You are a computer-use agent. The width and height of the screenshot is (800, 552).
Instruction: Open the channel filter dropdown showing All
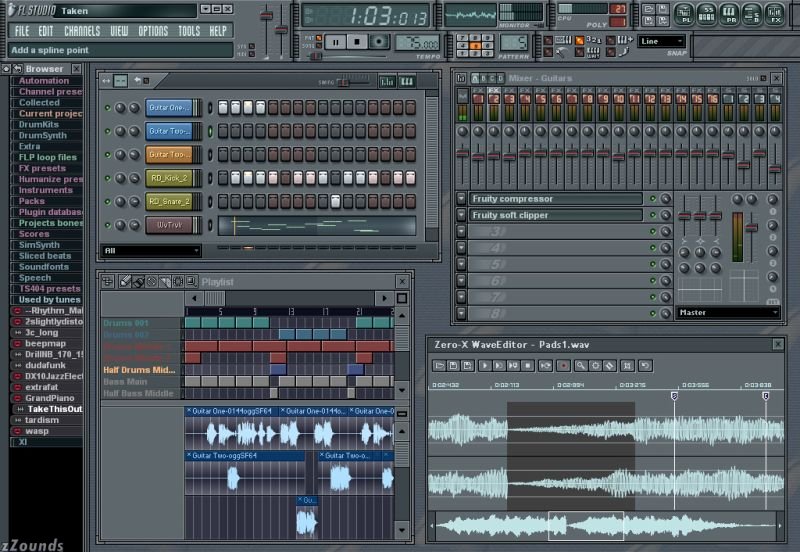point(151,250)
